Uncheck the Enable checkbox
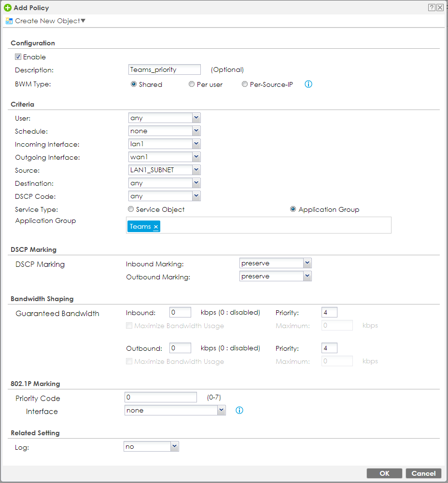 (x=18, y=56)
